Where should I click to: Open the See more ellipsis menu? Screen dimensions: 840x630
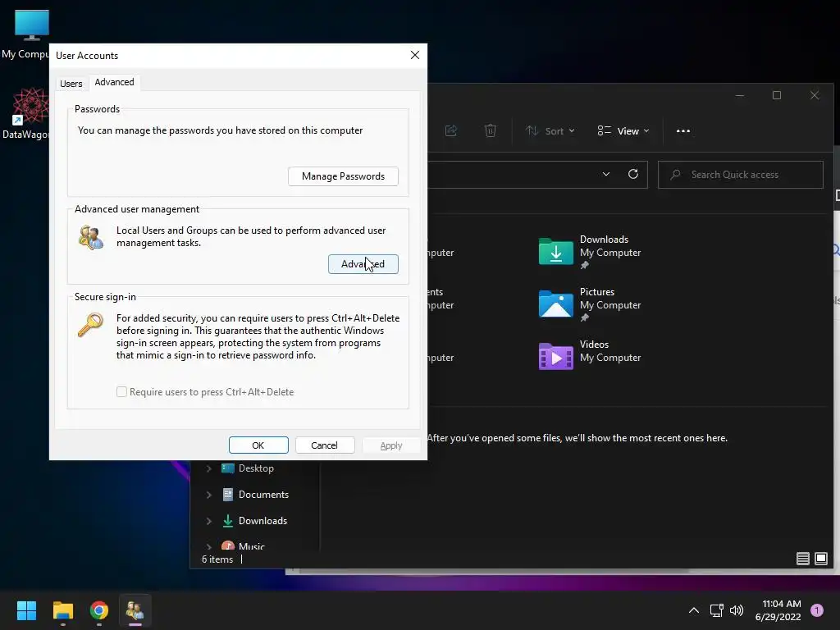(x=683, y=130)
